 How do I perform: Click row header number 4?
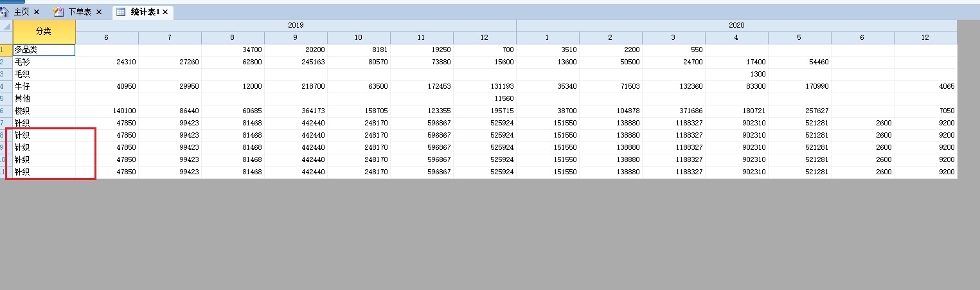(6, 86)
